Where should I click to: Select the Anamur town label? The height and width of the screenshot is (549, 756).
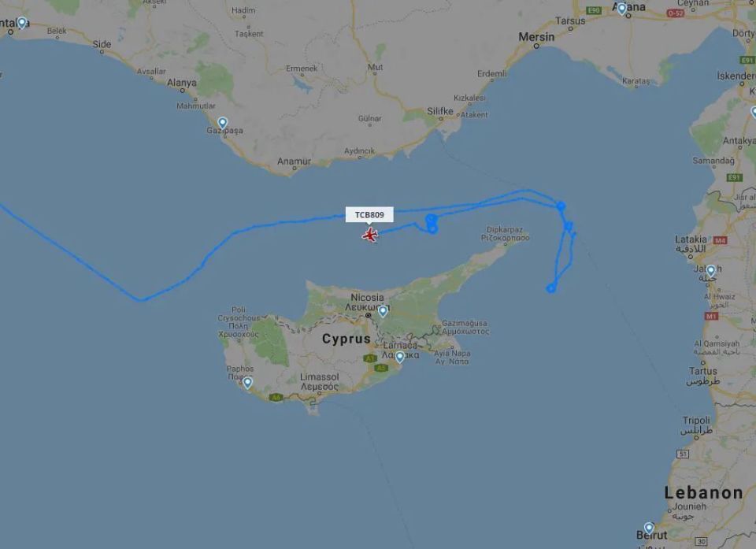pyautogui.click(x=294, y=161)
